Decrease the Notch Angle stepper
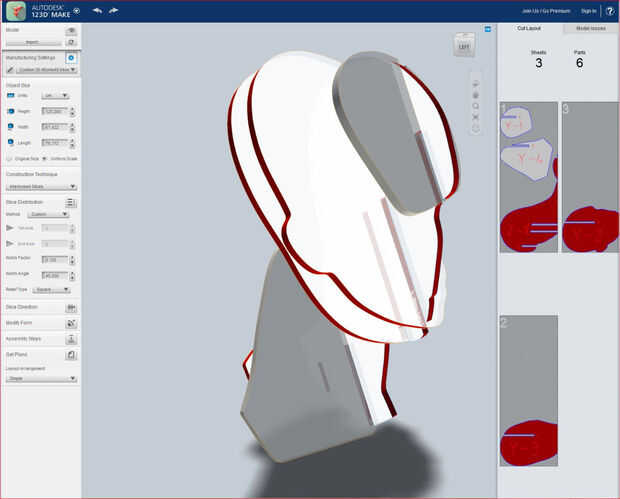Screen dimensions: 620x499 tap(72, 278)
